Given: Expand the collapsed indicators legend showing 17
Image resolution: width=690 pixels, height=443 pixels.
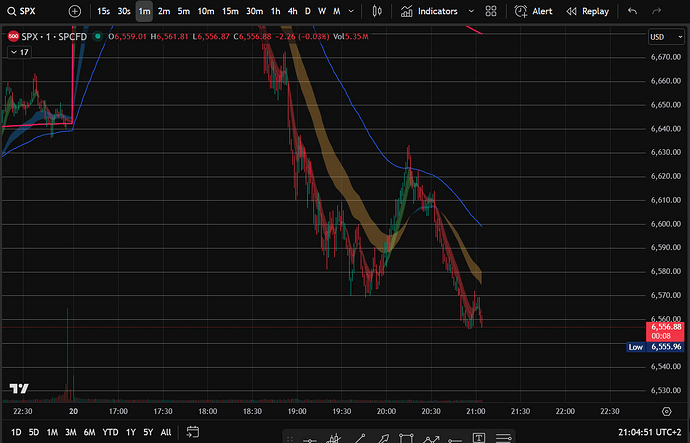Looking at the screenshot, I should 17,53.
